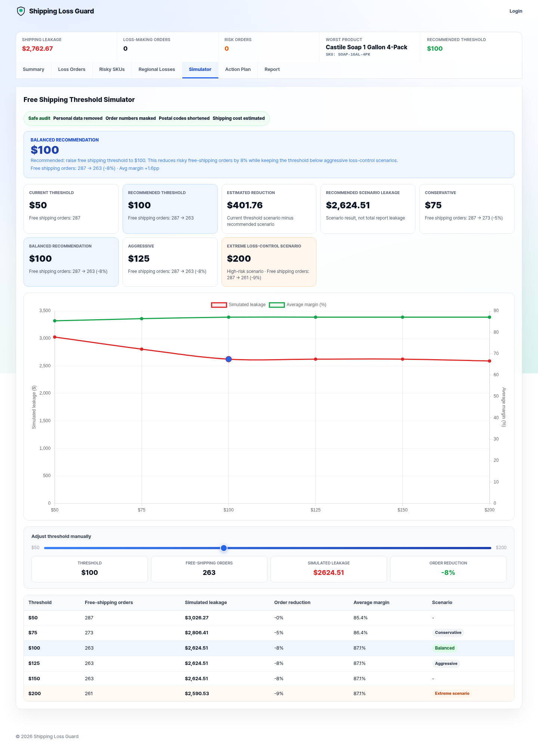Click the Conservative badge in $75 row

click(x=448, y=632)
